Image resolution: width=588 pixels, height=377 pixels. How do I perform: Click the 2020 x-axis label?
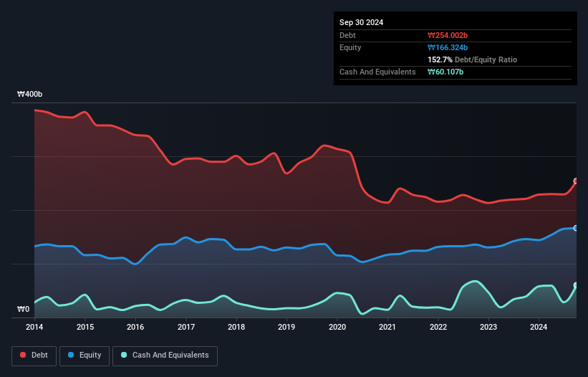coord(337,327)
